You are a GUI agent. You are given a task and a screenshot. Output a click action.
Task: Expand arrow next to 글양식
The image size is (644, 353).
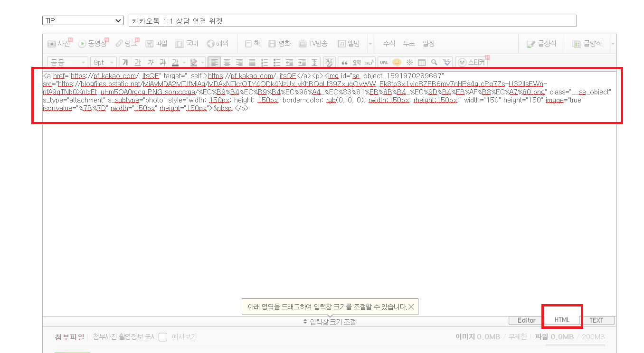tap(613, 44)
